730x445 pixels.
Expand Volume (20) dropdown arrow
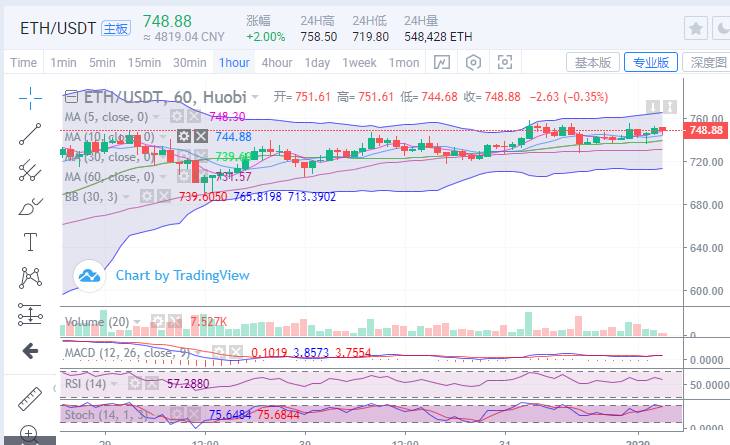pyautogui.click(x=137, y=322)
